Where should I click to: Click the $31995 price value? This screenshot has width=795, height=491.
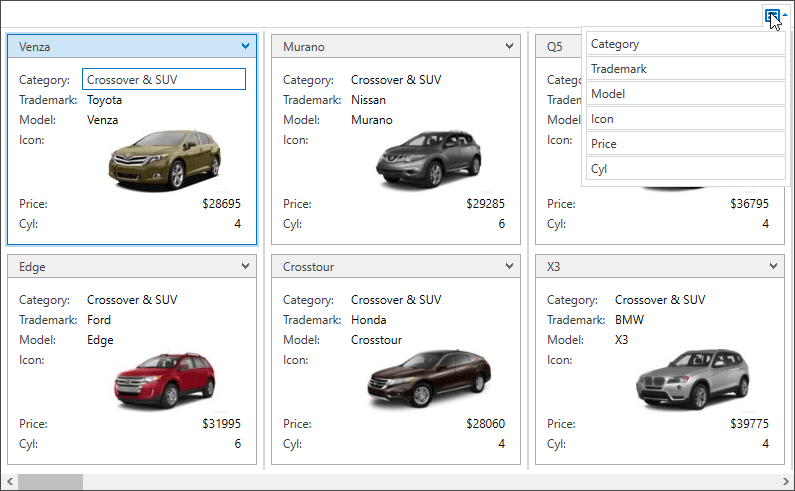[x=222, y=424]
